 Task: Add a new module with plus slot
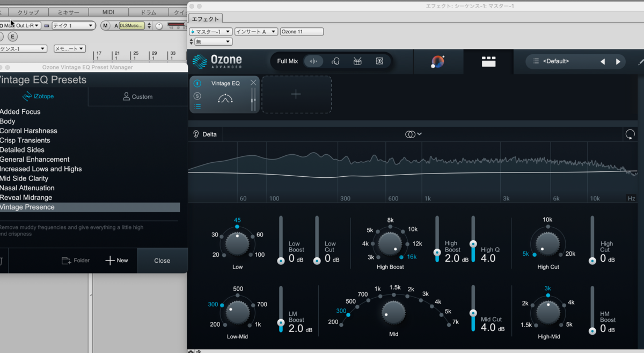pyautogui.click(x=296, y=95)
